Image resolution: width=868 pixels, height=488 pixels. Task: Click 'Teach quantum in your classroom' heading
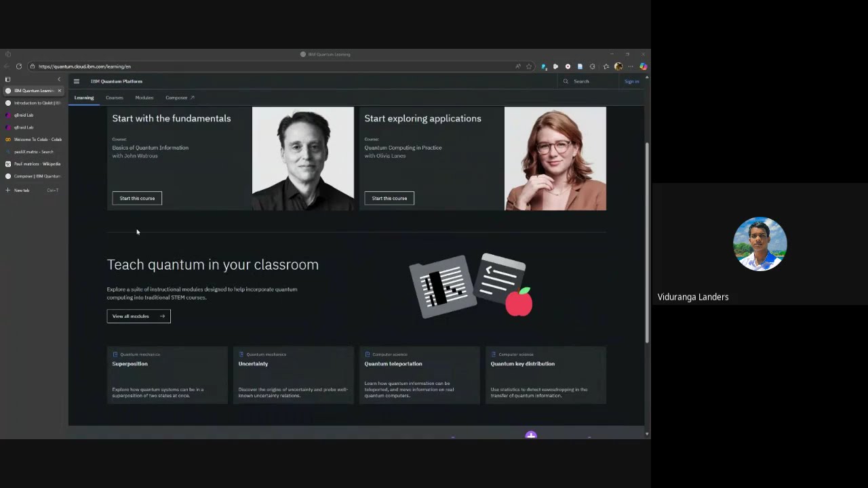[x=213, y=264]
